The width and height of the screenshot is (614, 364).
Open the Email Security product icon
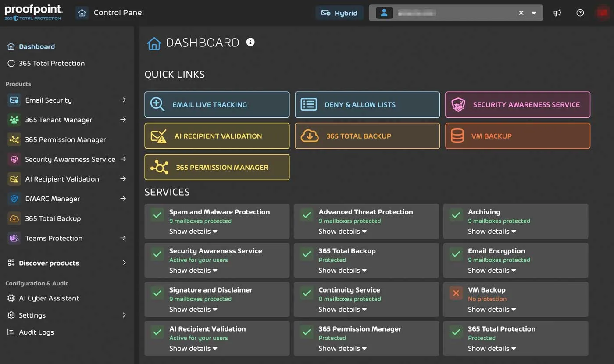pyautogui.click(x=14, y=100)
